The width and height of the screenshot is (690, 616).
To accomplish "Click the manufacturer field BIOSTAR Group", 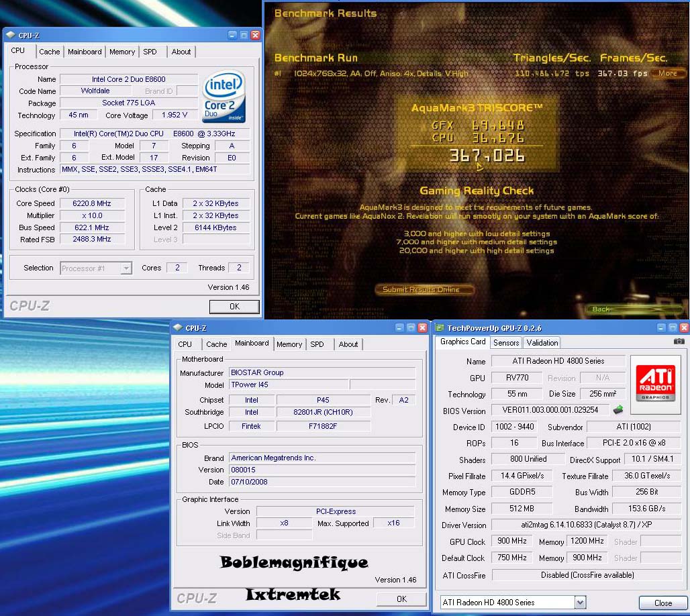I will click(322, 372).
